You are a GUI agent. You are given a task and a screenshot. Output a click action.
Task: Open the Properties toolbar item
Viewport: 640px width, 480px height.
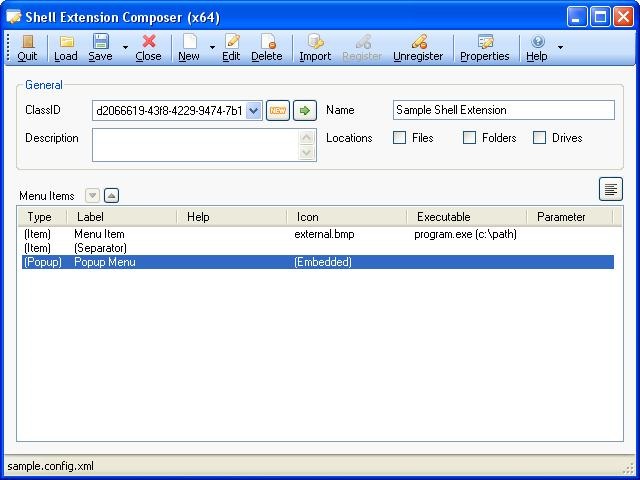[x=485, y=48]
